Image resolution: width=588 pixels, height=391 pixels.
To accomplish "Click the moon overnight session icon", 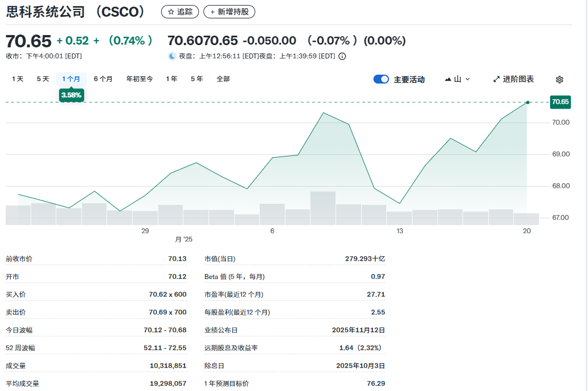I will [172, 56].
